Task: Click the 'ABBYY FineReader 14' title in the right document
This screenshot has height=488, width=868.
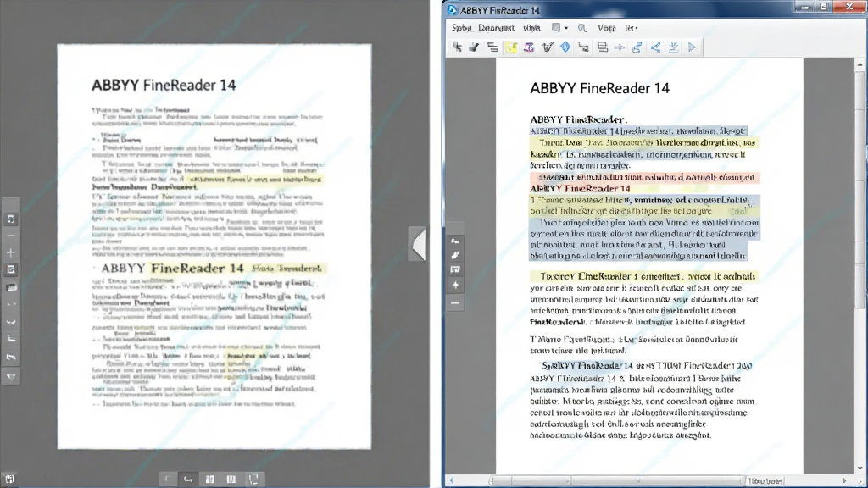Action: click(599, 88)
